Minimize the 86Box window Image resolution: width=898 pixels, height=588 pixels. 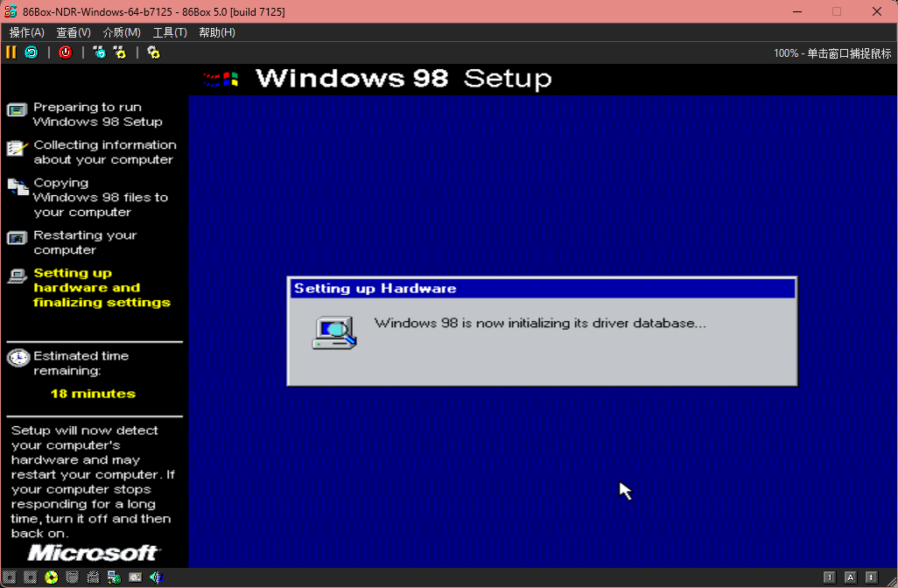coord(796,11)
